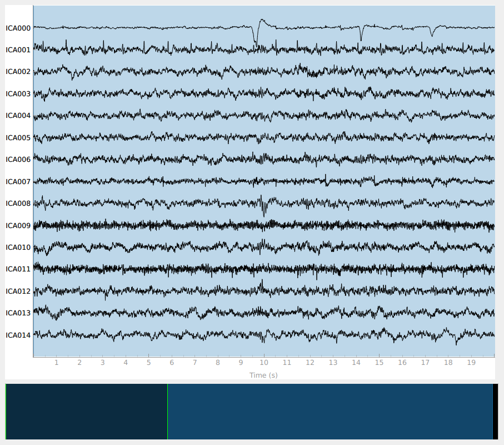Screen dimensions: 504x445
Task: Toggle the ICA014 label at the bottom
Action: 18,335
